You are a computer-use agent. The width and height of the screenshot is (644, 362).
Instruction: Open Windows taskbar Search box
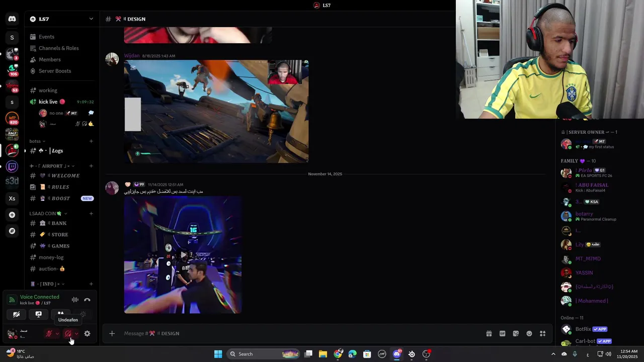264,354
